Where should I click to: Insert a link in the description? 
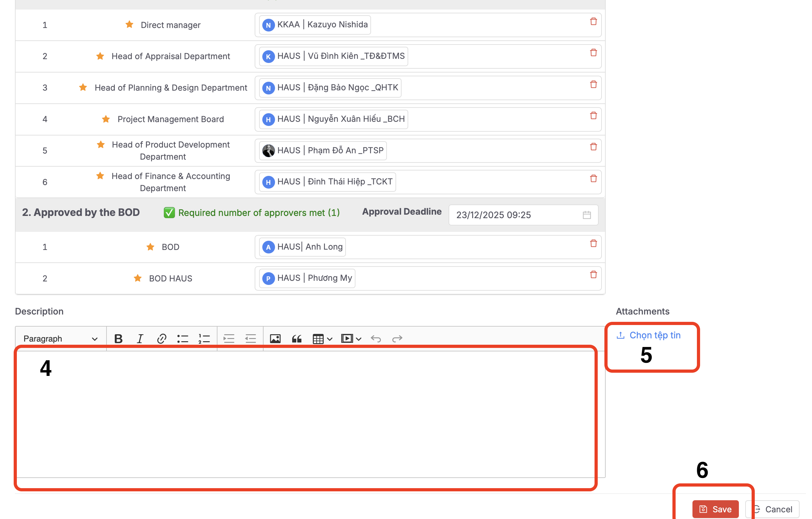click(162, 339)
